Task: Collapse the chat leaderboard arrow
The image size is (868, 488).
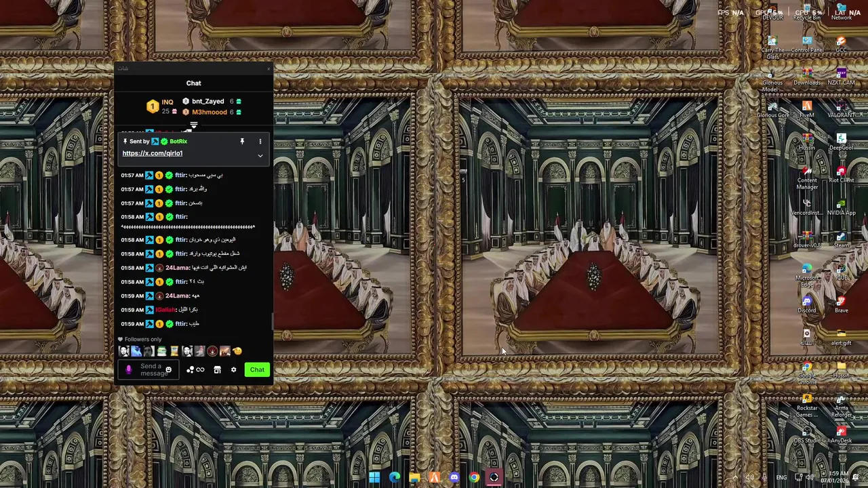Action: click(x=193, y=125)
